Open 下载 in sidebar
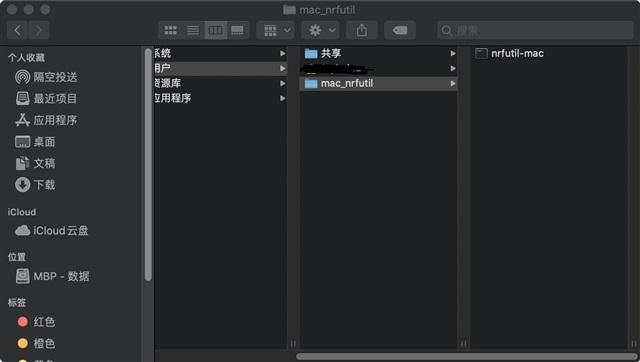 point(35,185)
